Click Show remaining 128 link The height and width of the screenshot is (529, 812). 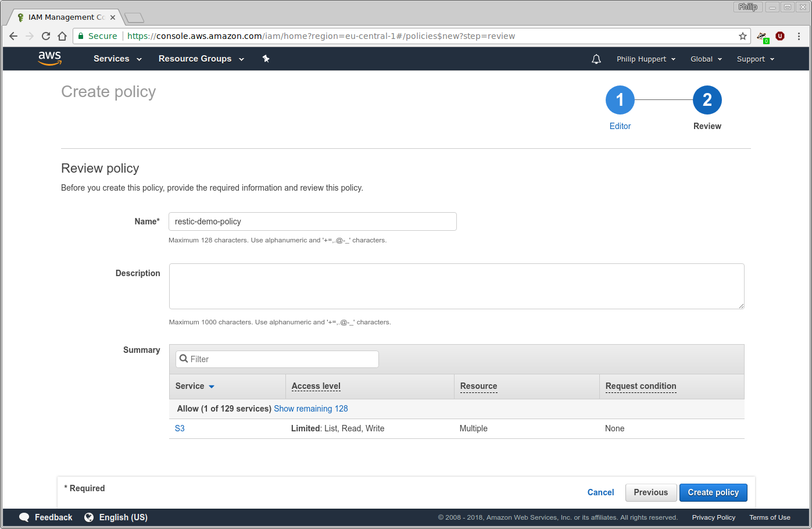coord(310,409)
